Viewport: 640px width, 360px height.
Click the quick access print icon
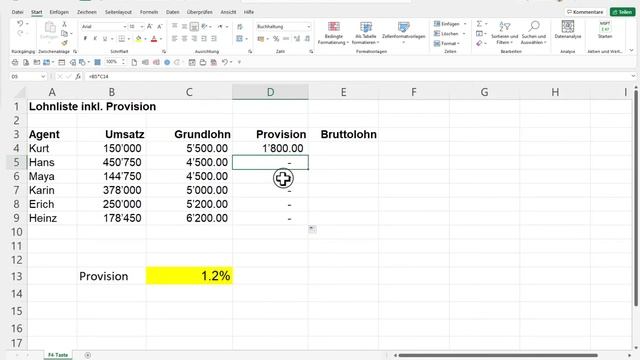(15, 62)
